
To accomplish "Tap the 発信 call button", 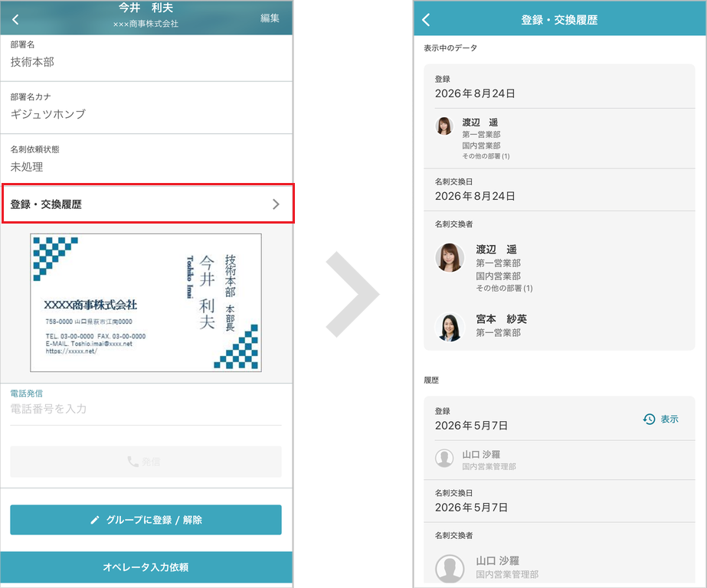I will pos(146,462).
